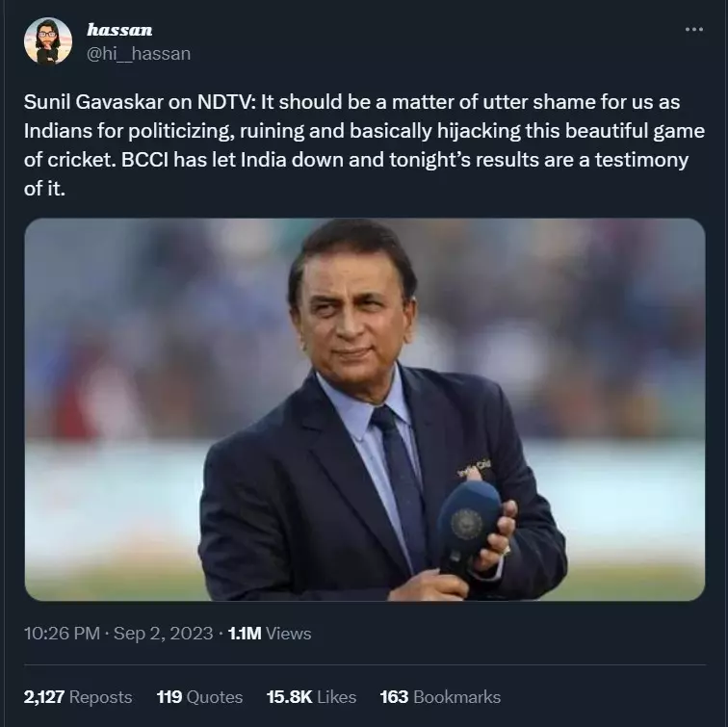Show the 15.8K Likes list
728x727 pixels.
312,697
